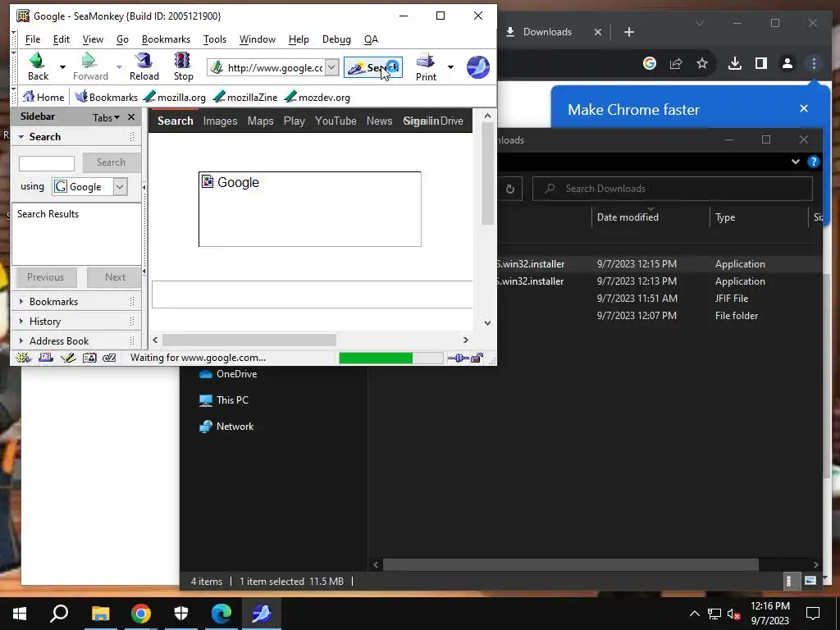Click the sidebar search text field

pyautogui.click(x=47, y=163)
